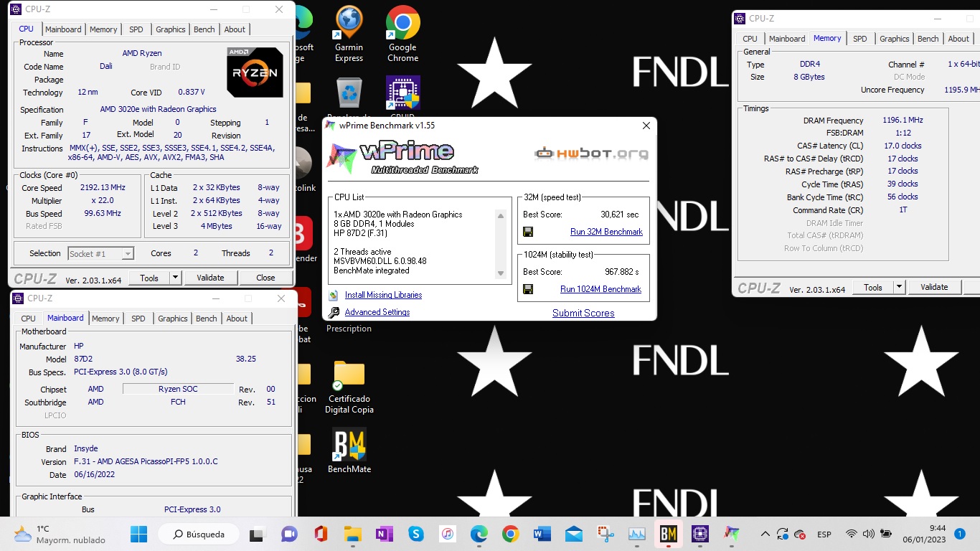Open About tab in Memory CPU-Z window
The height and width of the screenshot is (551, 980).
[958, 39]
